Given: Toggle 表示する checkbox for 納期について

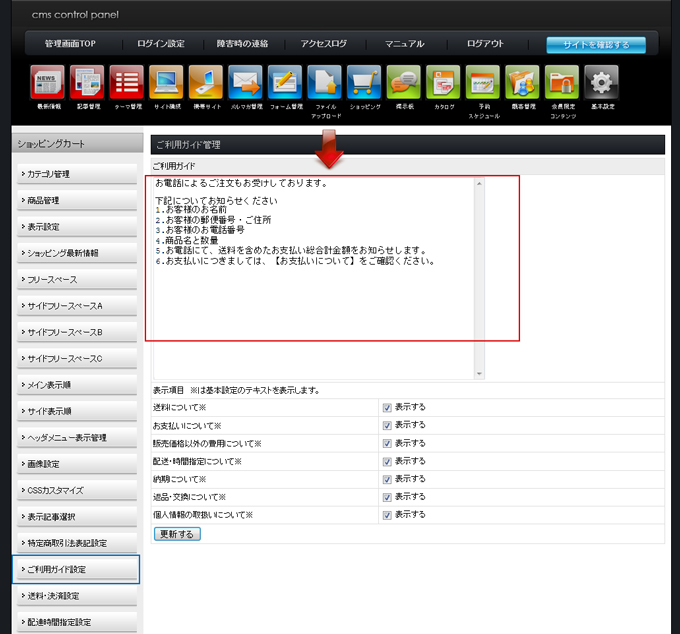Looking at the screenshot, I should tap(386, 479).
